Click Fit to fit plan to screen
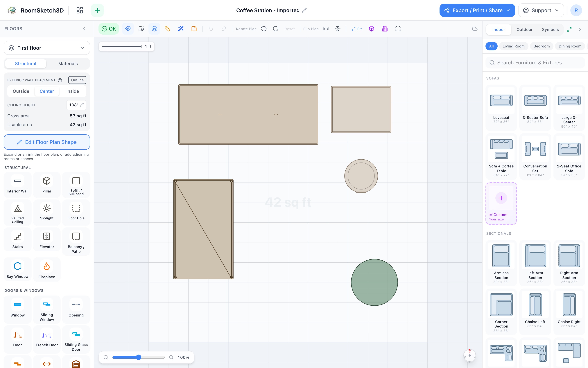This screenshot has height=368, width=588. [356, 29]
